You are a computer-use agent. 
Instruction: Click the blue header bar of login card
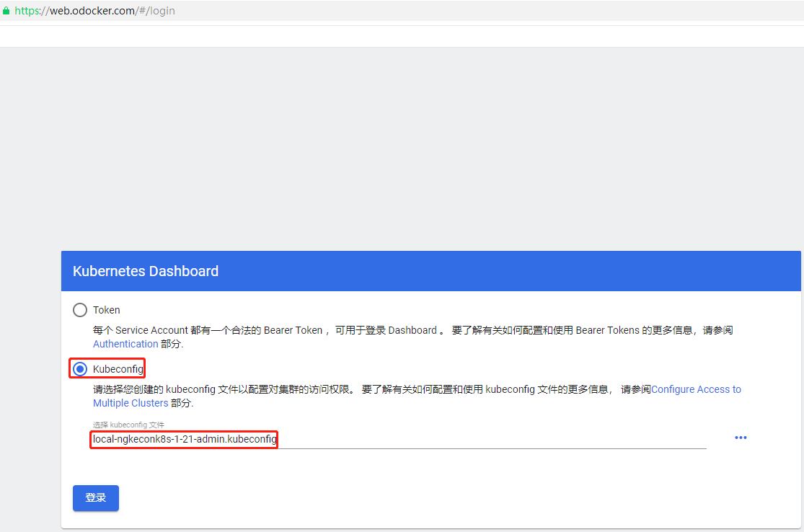click(505, 271)
